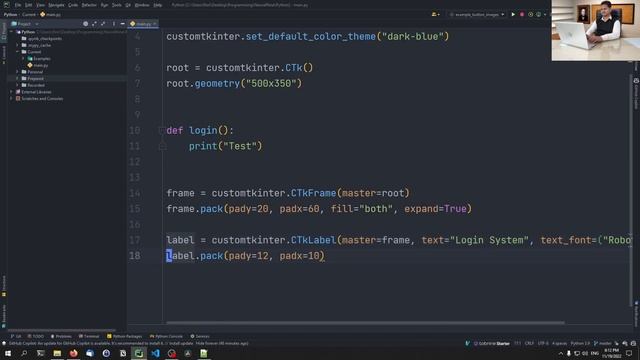Click the green Run button

click(x=513, y=14)
